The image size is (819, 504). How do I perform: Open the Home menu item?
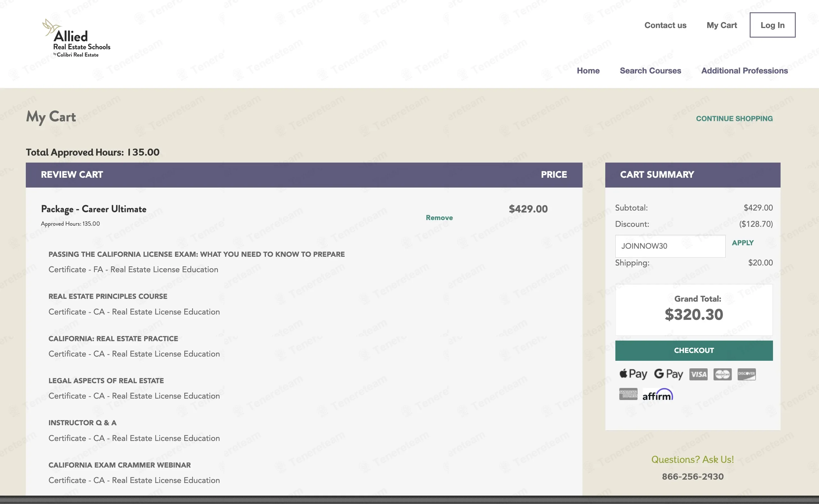click(588, 71)
